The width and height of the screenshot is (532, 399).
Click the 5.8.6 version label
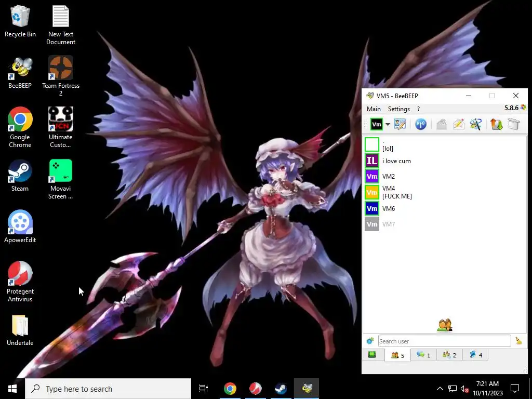(511, 108)
